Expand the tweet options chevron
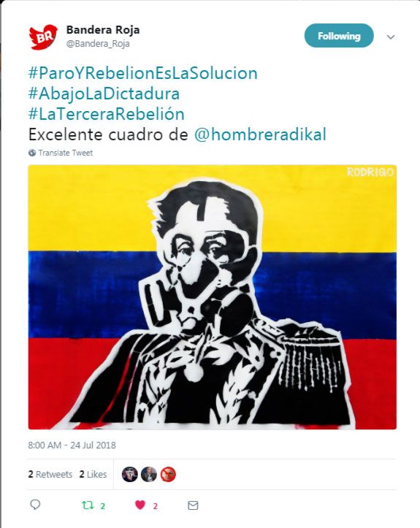 coord(391,37)
